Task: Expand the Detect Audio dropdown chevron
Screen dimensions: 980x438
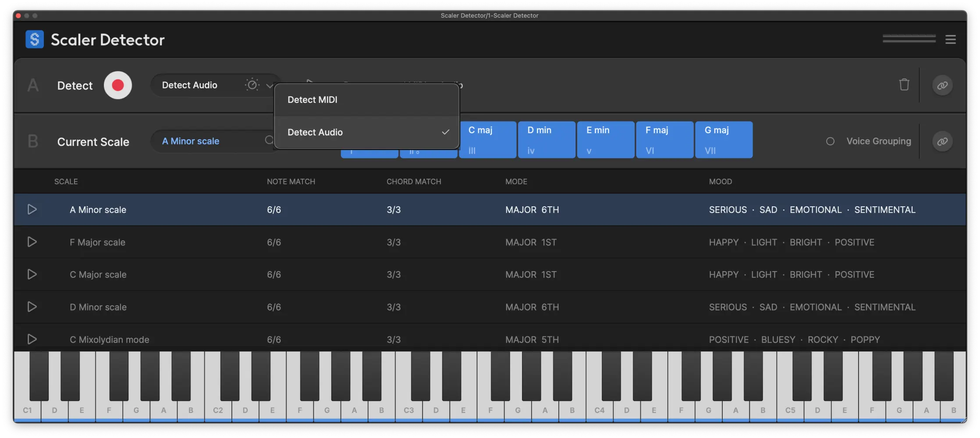Action: [270, 85]
